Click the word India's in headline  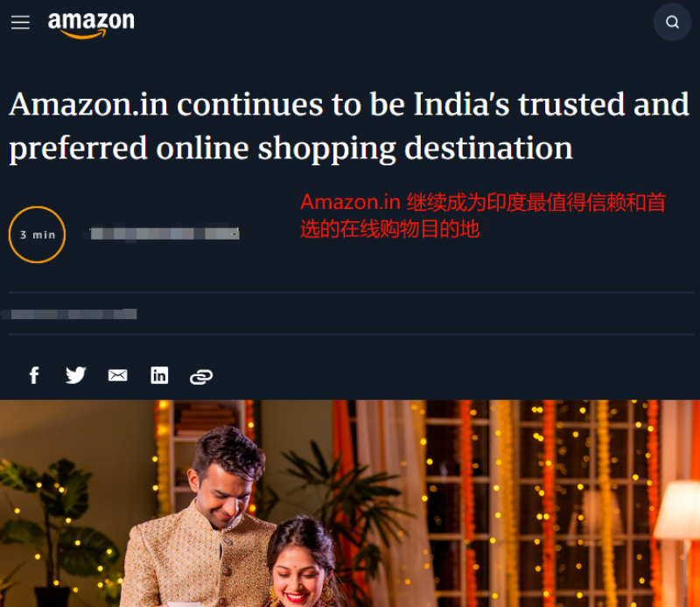coord(462,104)
